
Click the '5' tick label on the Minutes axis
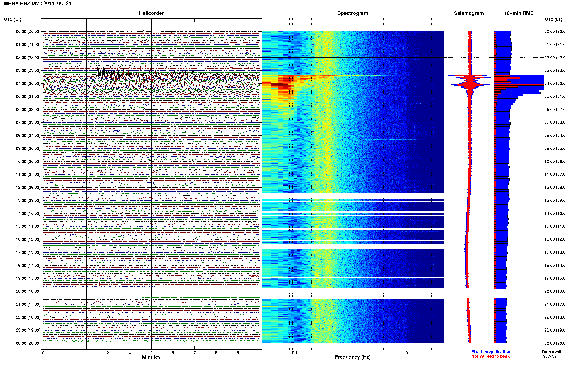[151, 353]
